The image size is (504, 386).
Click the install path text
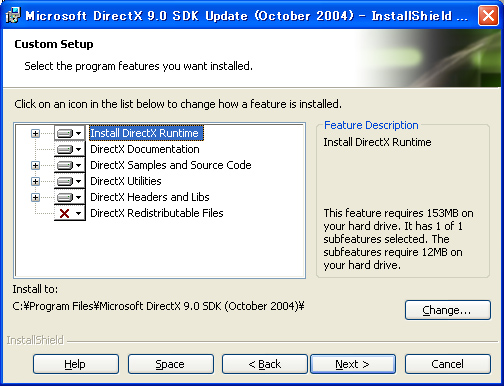click(158, 306)
